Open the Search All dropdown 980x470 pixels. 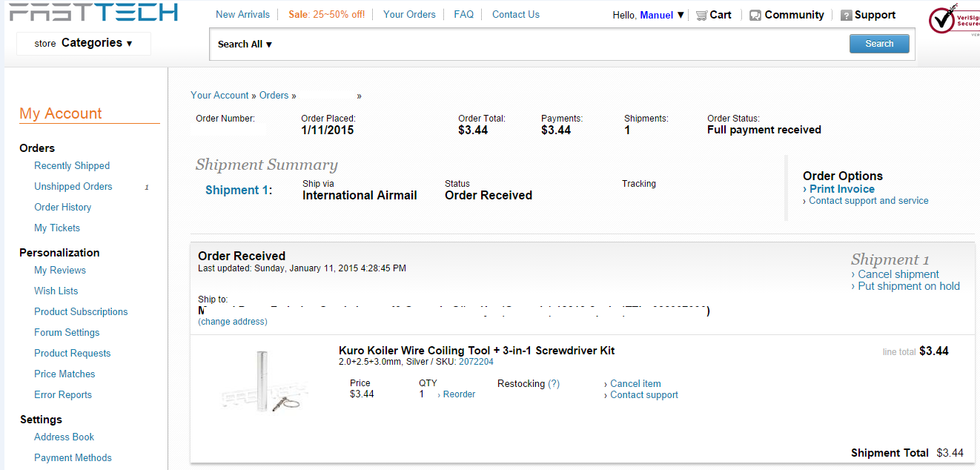click(x=245, y=44)
